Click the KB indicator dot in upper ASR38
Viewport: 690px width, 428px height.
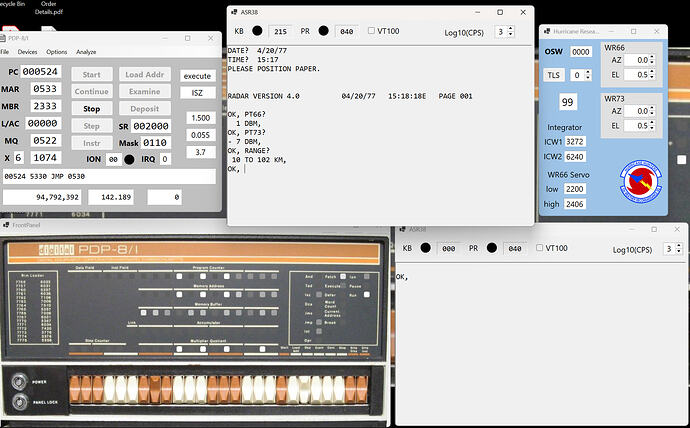click(257, 31)
